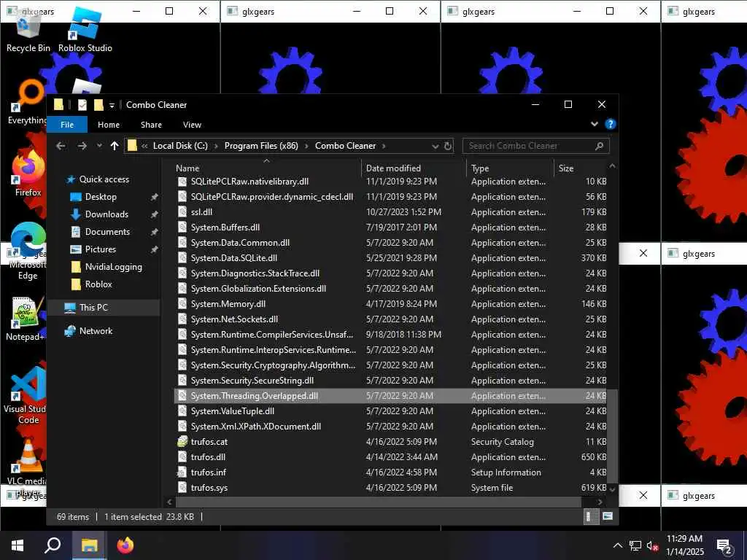Open Windows Start menu
This screenshot has width=747, height=560.
coord(18,545)
